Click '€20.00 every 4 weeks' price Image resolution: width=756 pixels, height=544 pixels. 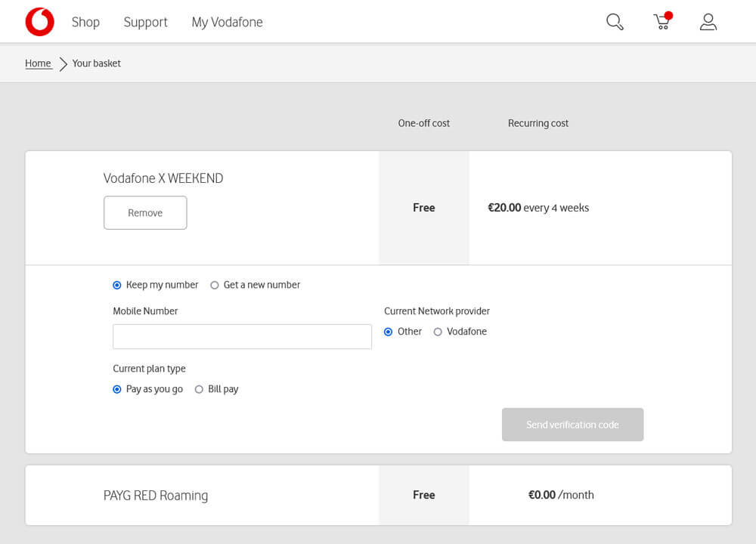pyautogui.click(x=538, y=208)
